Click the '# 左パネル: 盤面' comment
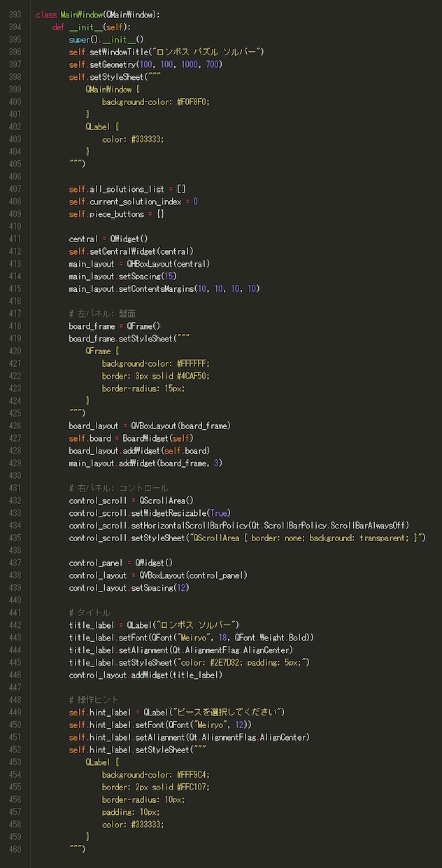The image size is (442, 868). (x=102, y=314)
